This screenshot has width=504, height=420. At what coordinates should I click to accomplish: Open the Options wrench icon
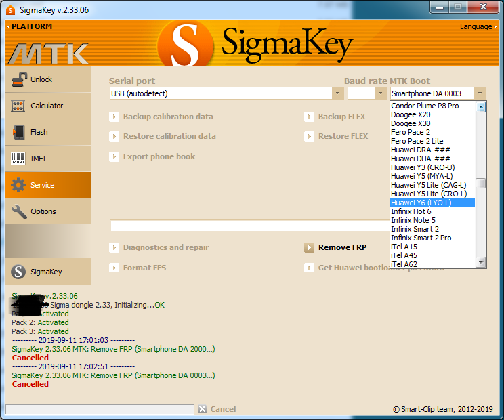point(19,212)
